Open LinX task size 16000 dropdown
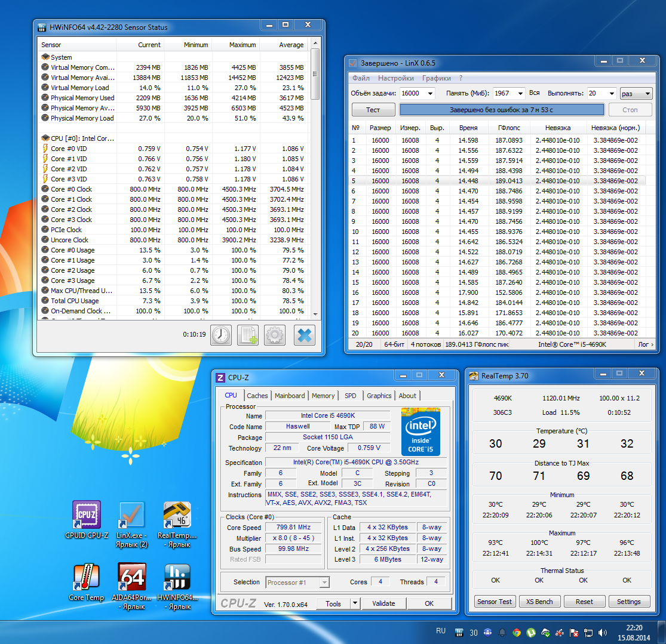The width and height of the screenshot is (666, 644). point(430,93)
